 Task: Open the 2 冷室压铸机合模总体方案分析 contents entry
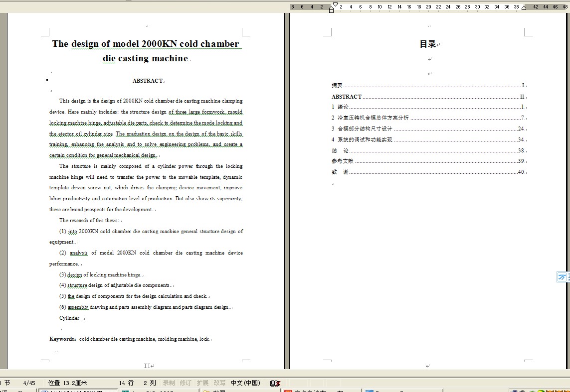(x=429, y=118)
